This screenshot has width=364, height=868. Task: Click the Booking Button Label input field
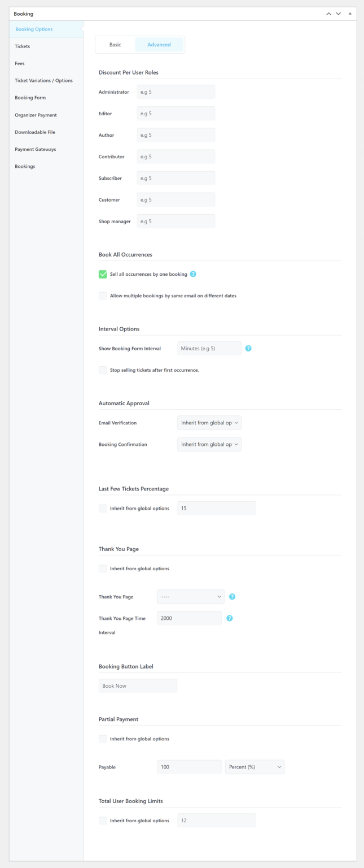[x=138, y=685]
